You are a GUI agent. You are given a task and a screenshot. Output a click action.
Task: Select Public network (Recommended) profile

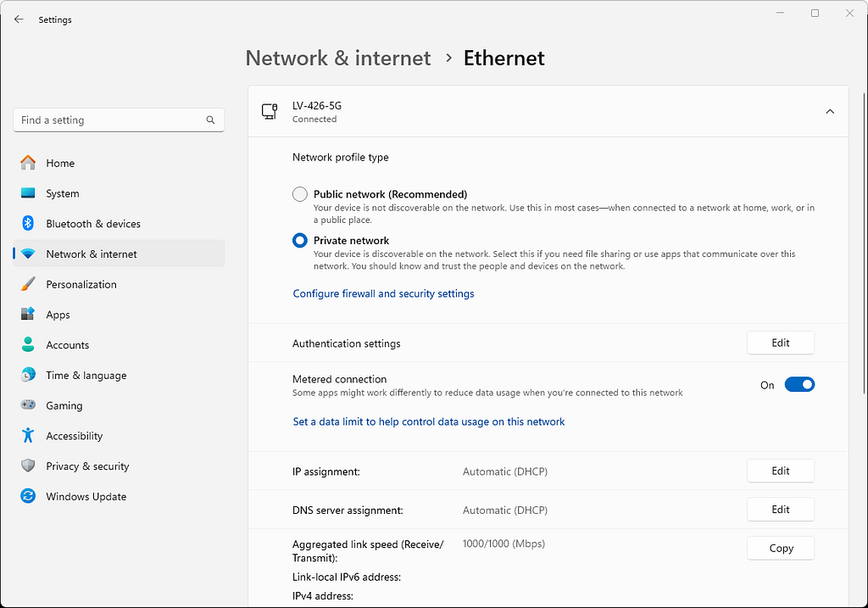299,193
